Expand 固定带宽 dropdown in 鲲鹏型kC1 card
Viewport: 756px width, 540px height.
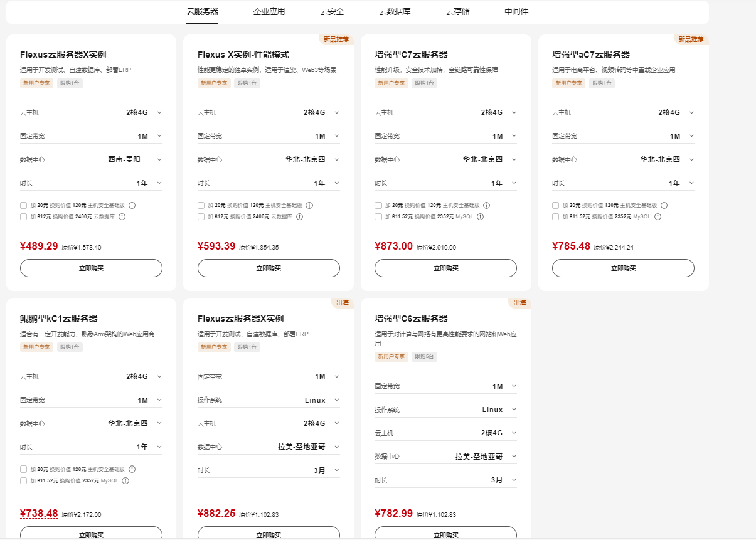click(x=91, y=400)
